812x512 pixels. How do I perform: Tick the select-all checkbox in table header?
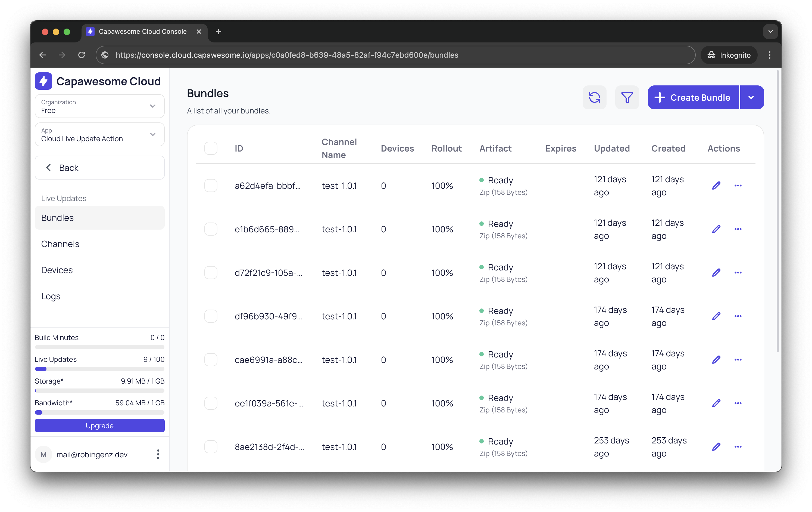pos(211,149)
